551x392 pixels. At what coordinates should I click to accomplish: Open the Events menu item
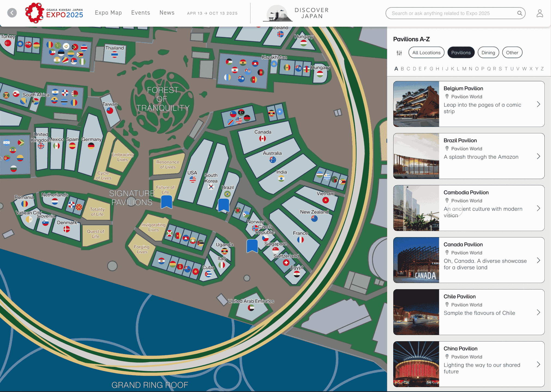(140, 13)
